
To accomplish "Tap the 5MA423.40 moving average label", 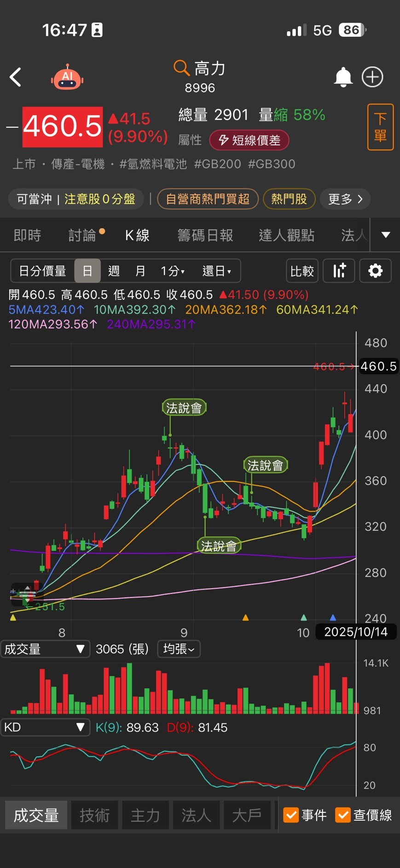I will tap(46, 310).
